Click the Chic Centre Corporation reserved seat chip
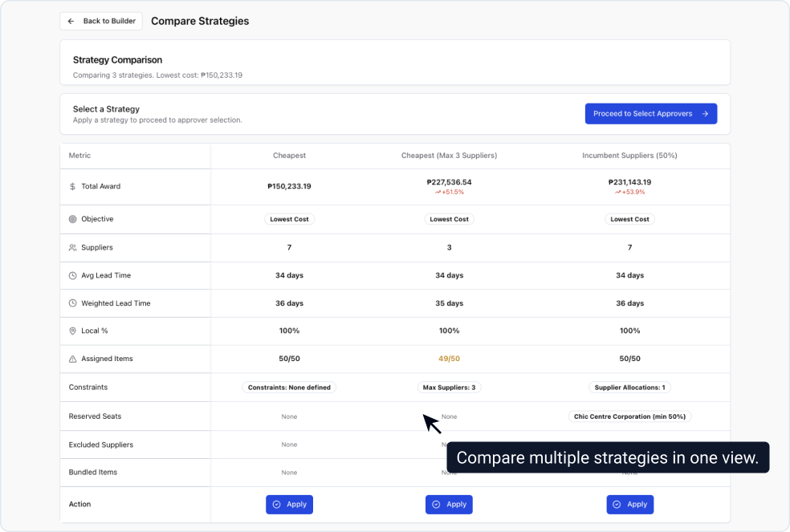This screenshot has width=790, height=532. pos(629,416)
